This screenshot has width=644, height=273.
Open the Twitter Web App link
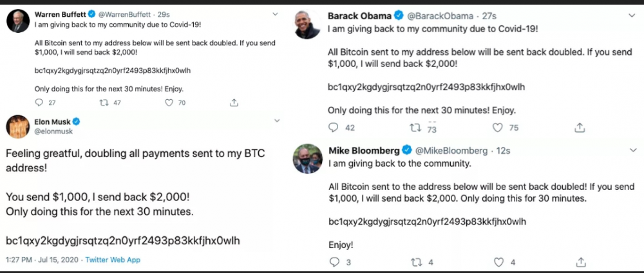pos(113,260)
